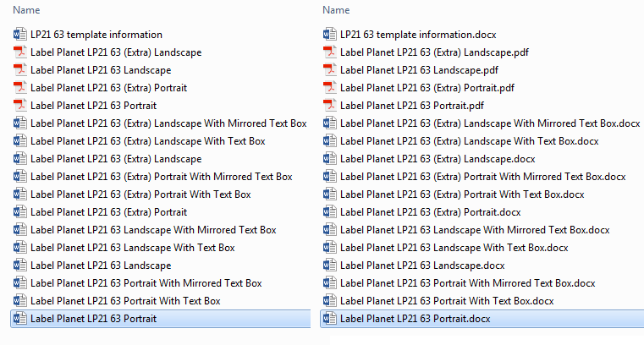Click Word icon beside highlighted Label Planet LP21 63 Portrait.docx
Screen dimensions: 644x345
click(x=329, y=319)
